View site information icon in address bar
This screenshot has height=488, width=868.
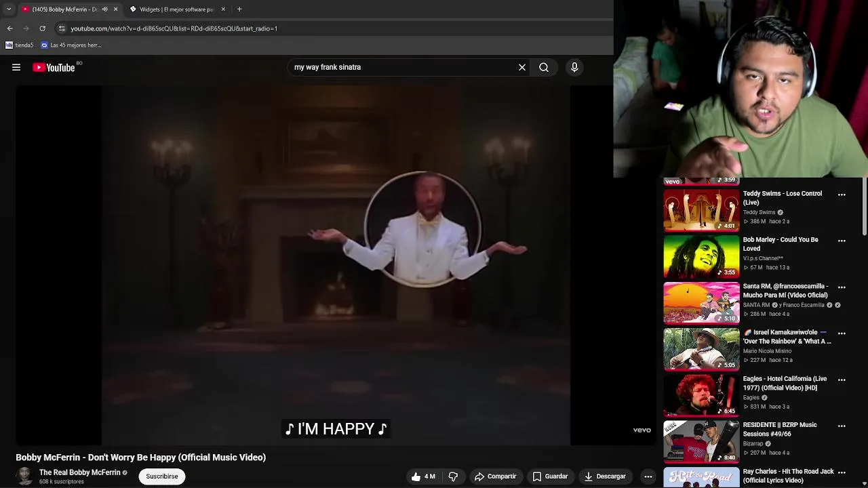pyautogui.click(x=62, y=28)
